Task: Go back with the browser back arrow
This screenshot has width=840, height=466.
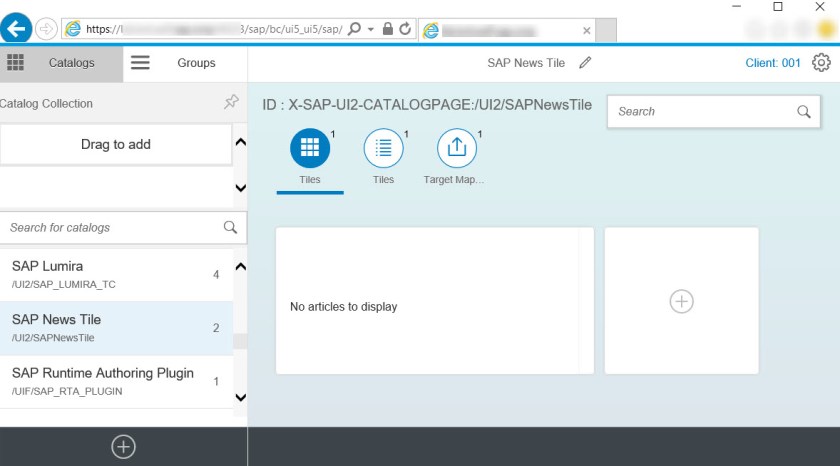Action: point(16,28)
